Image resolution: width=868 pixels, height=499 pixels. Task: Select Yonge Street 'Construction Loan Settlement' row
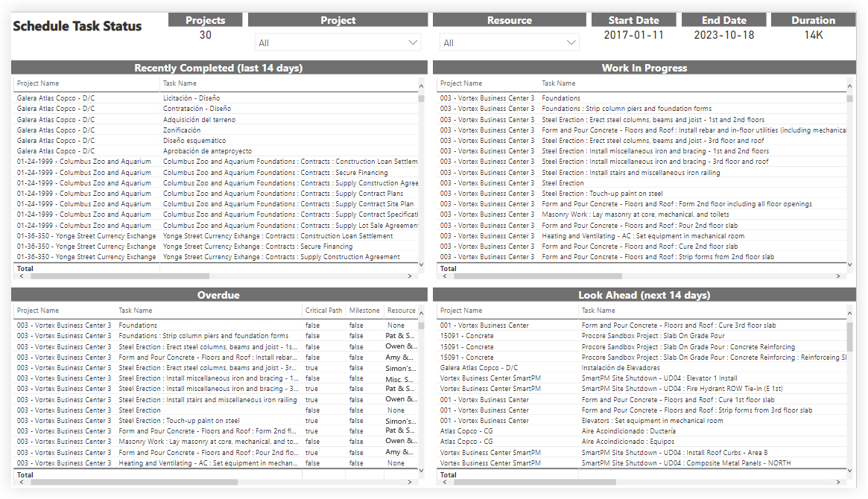click(x=216, y=235)
